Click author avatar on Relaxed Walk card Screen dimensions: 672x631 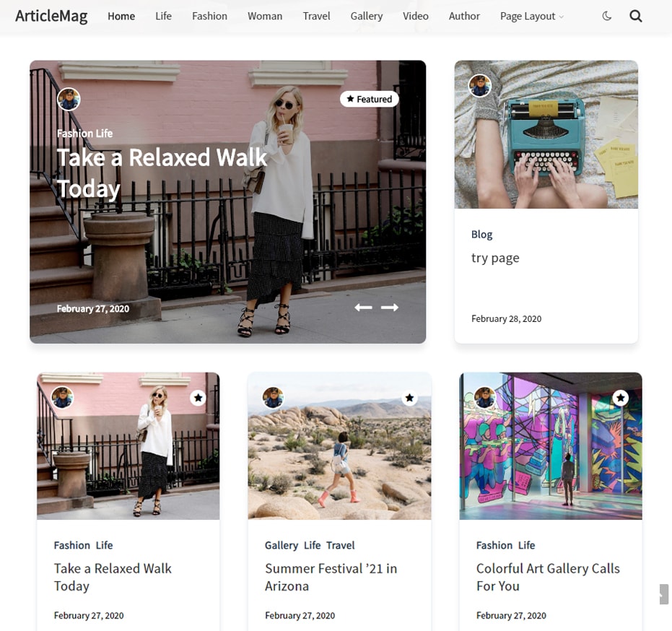coord(63,397)
